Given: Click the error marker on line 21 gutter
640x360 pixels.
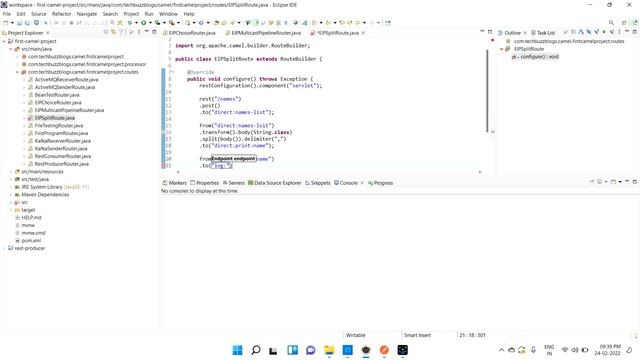Looking at the screenshot, I should [163, 166].
